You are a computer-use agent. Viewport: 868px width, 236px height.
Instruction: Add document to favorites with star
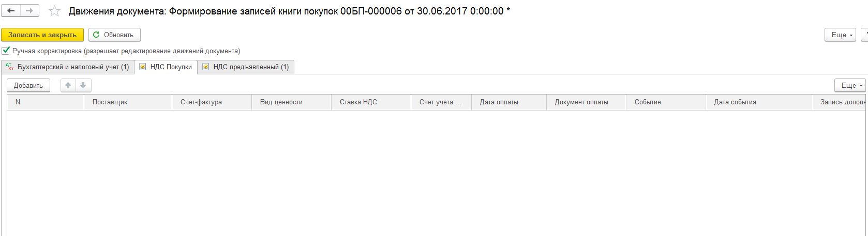(54, 11)
